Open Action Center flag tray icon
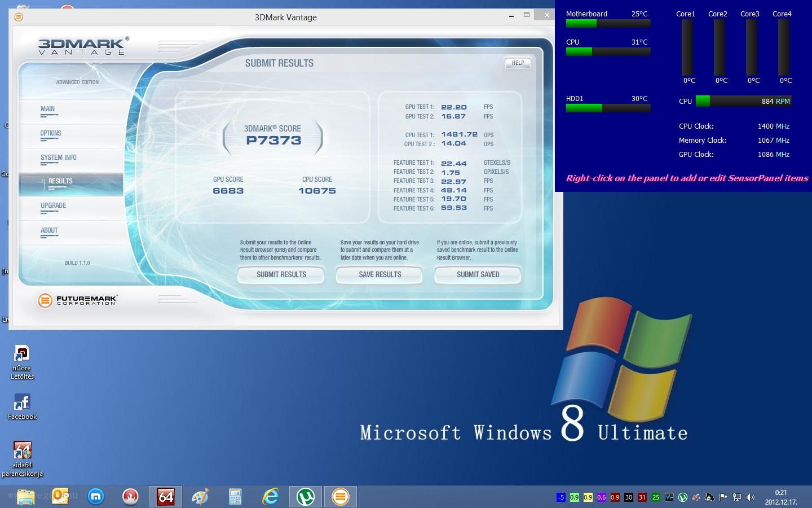The height and width of the screenshot is (508, 812). point(723,497)
